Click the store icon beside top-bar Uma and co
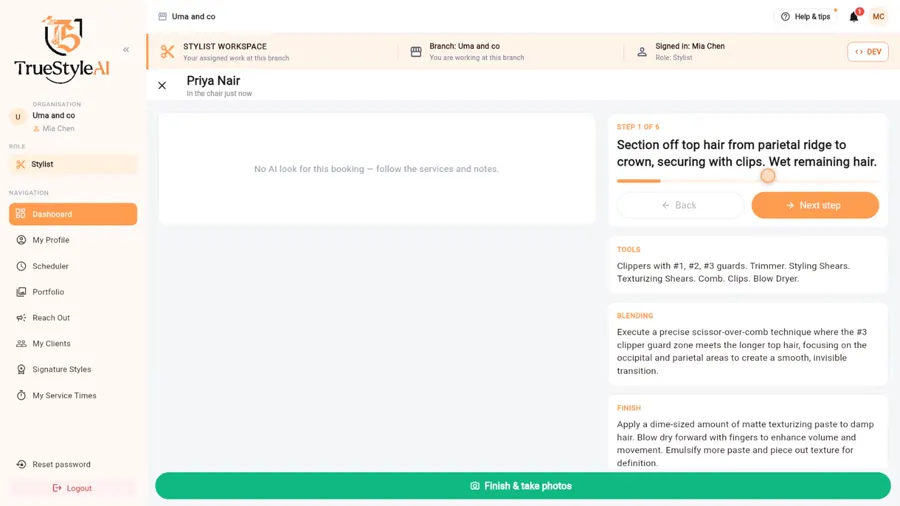The height and width of the screenshot is (506, 900). pos(162,17)
